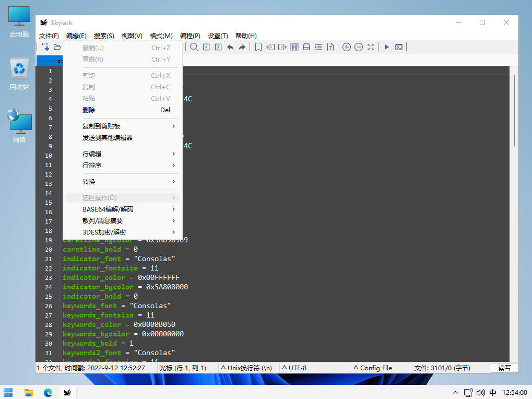
Task: Click the document T toolbar icon
Action: click(x=330, y=47)
